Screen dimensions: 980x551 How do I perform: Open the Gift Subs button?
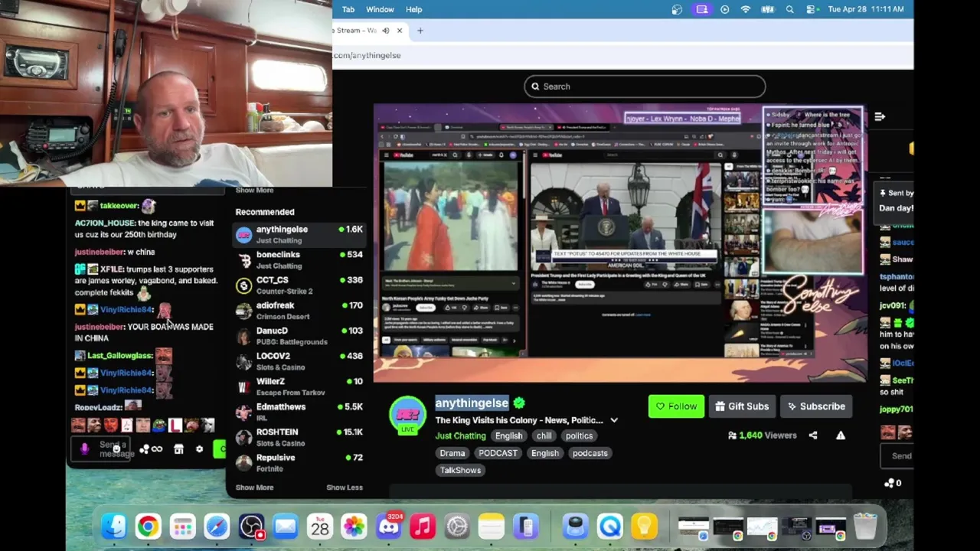click(x=742, y=406)
